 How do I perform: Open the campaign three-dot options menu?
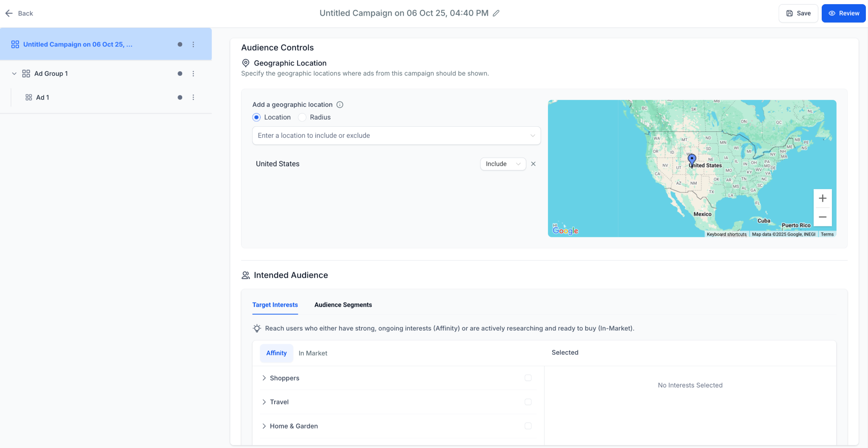click(x=193, y=45)
